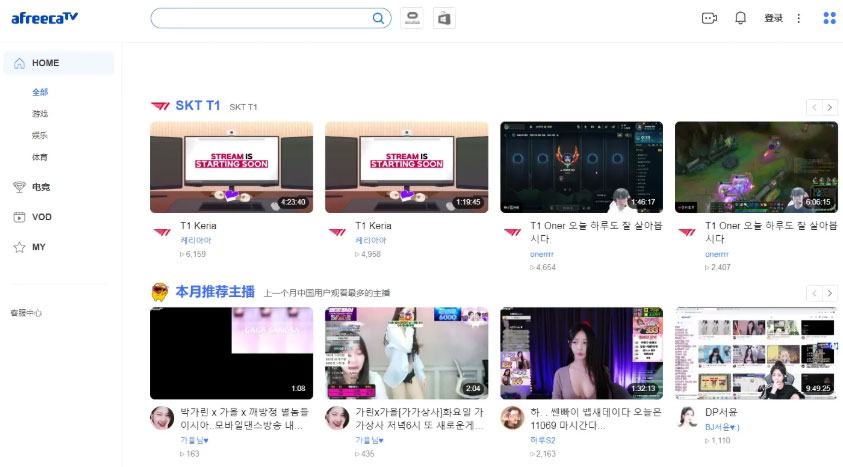Click the 电竞 trophy icon

point(19,186)
